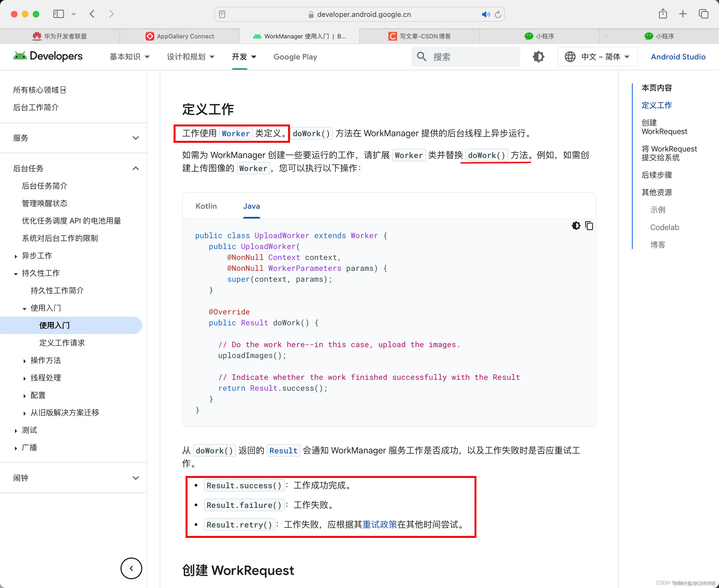The height and width of the screenshot is (588, 719).
Task: Click the forward navigation arrow
Action: 111,14
